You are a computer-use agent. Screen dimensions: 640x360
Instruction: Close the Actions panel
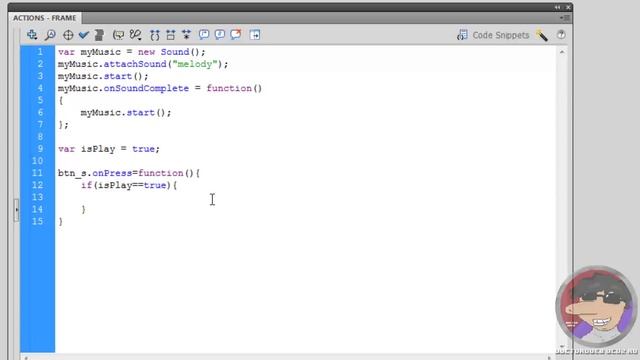click(568, 7)
